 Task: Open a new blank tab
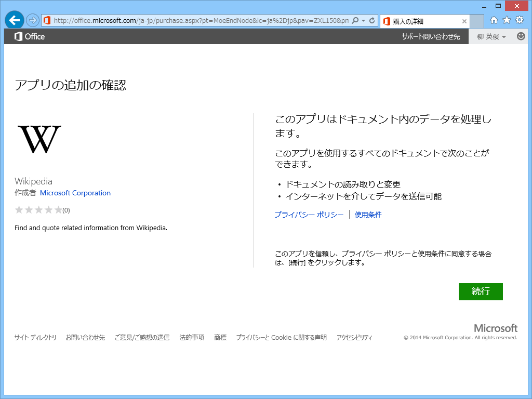[477, 21]
